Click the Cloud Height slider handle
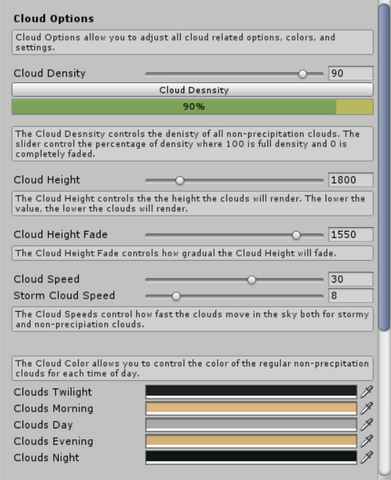Viewport: 391px width, 480px height. tap(180, 180)
